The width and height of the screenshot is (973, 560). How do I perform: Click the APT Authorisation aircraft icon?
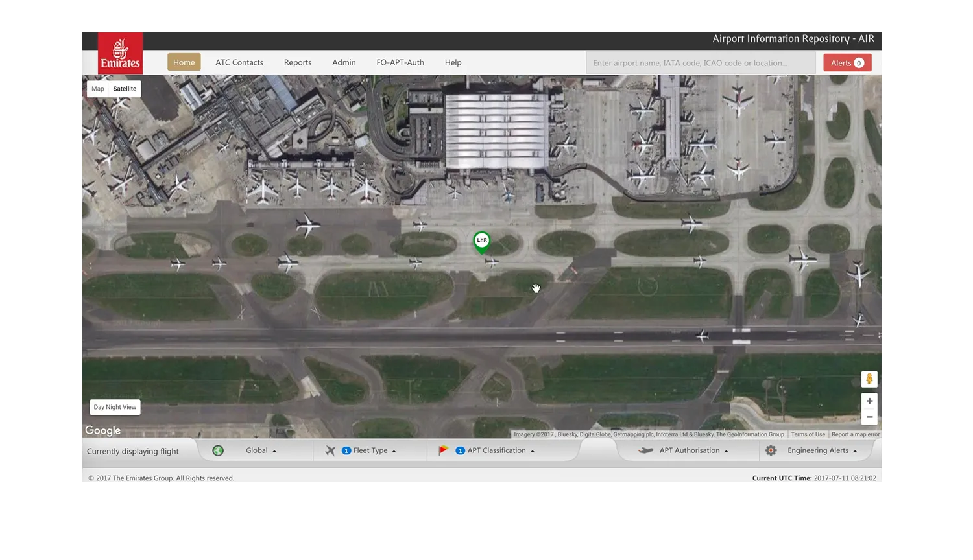click(645, 450)
